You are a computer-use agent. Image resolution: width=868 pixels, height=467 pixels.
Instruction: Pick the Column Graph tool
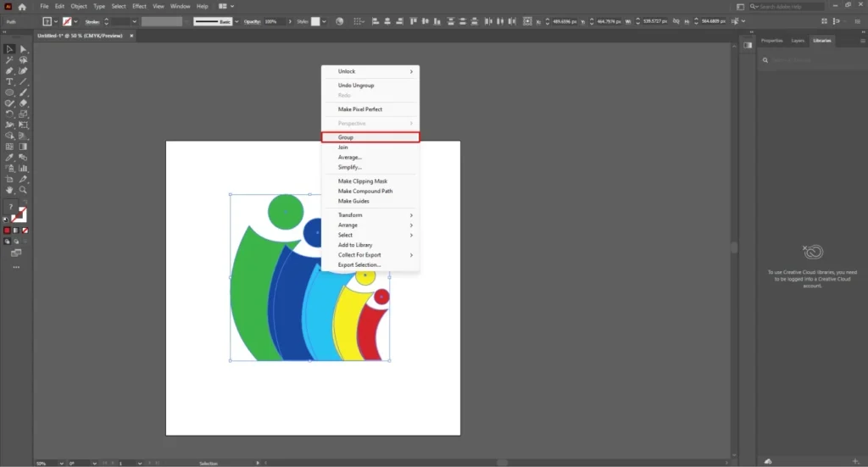click(23, 168)
